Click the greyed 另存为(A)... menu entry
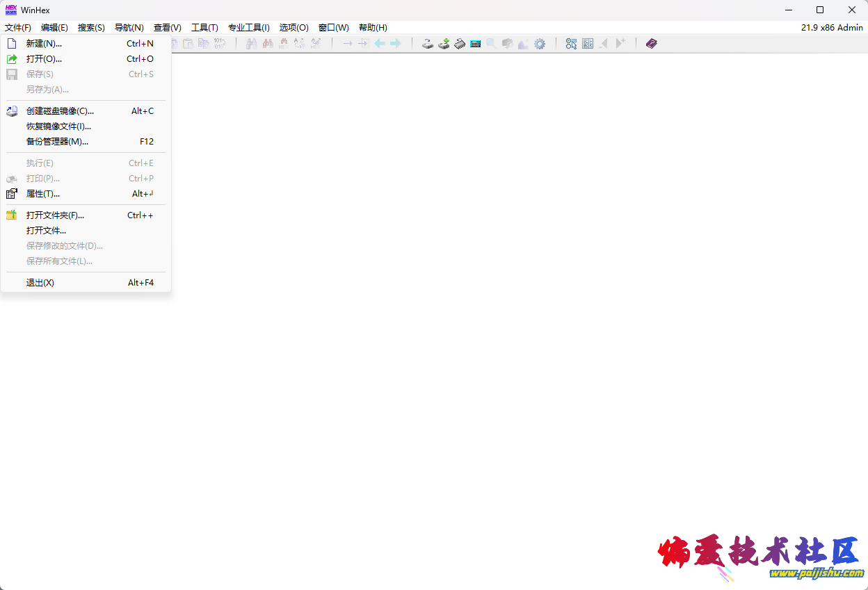Image resolution: width=868 pixels, height=590 pixels. point(86,89)
